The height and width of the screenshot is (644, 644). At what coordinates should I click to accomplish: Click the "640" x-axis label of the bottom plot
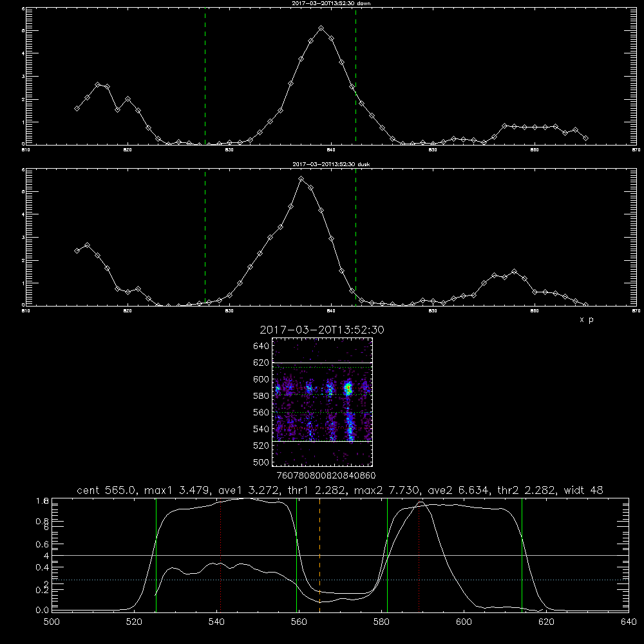(x=629, y=622)
